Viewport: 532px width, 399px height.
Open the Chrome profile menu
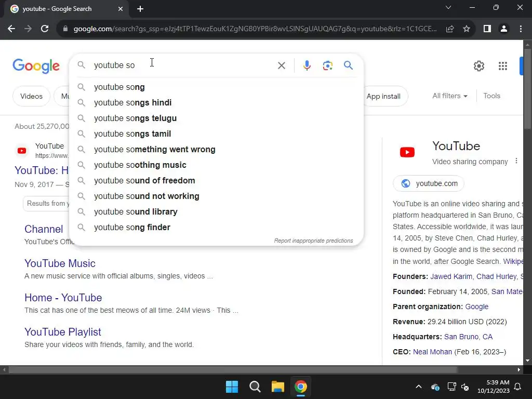coord(504,29)
